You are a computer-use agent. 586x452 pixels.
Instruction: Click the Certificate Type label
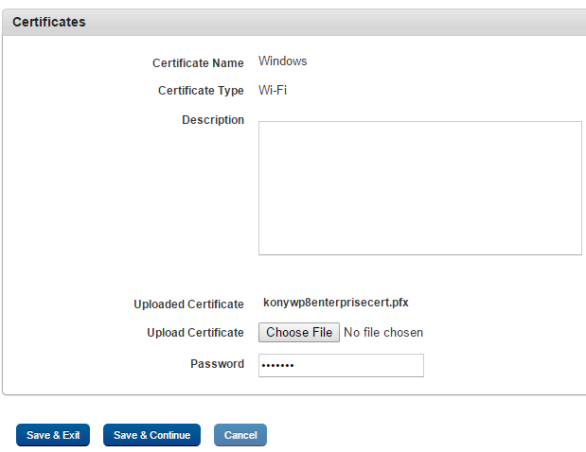point(201,90)
